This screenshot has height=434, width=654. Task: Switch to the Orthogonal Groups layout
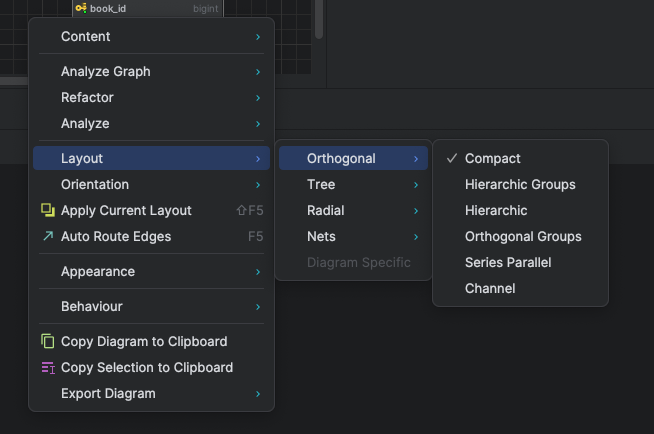click(523, 236)
